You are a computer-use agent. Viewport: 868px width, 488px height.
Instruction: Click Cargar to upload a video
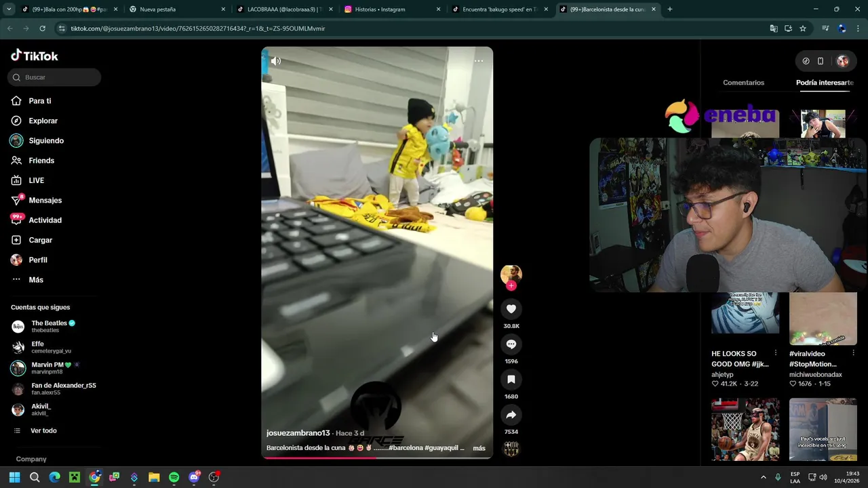click(31, 240)
